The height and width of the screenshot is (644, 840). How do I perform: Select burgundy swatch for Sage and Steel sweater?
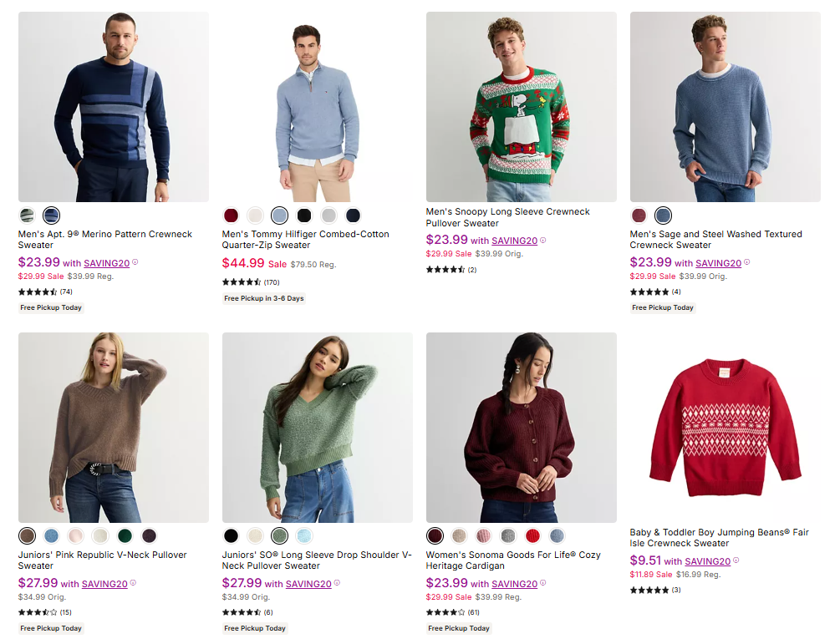point(639,216)
